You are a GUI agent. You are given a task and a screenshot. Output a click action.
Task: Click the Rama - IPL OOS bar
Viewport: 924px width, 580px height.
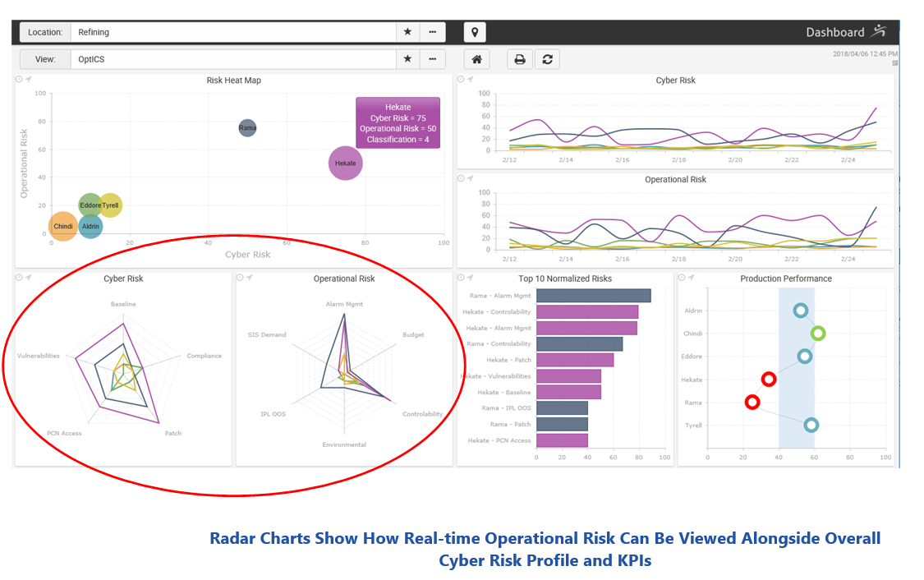[562, 407]
